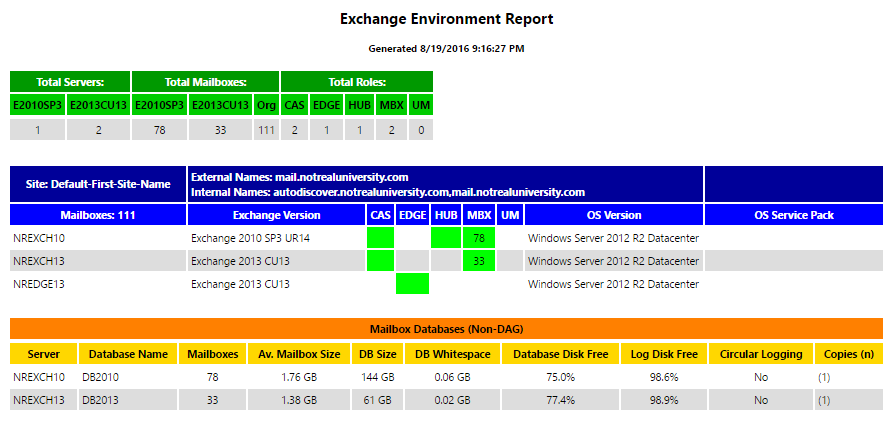The image size is (893, 432).
Task: Click the green EDGE role cell for NREDGE13
Action: click(412, 284)
